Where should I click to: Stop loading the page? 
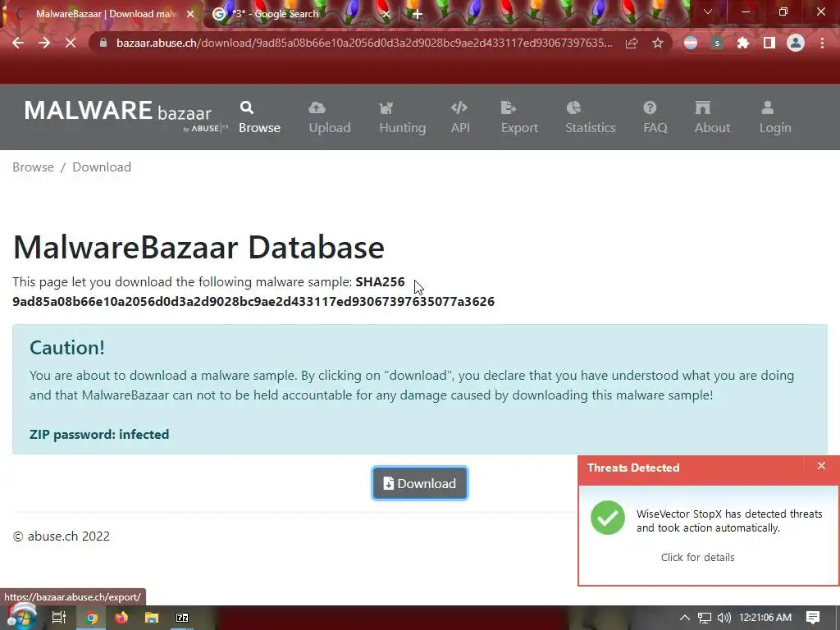(71, 43)
